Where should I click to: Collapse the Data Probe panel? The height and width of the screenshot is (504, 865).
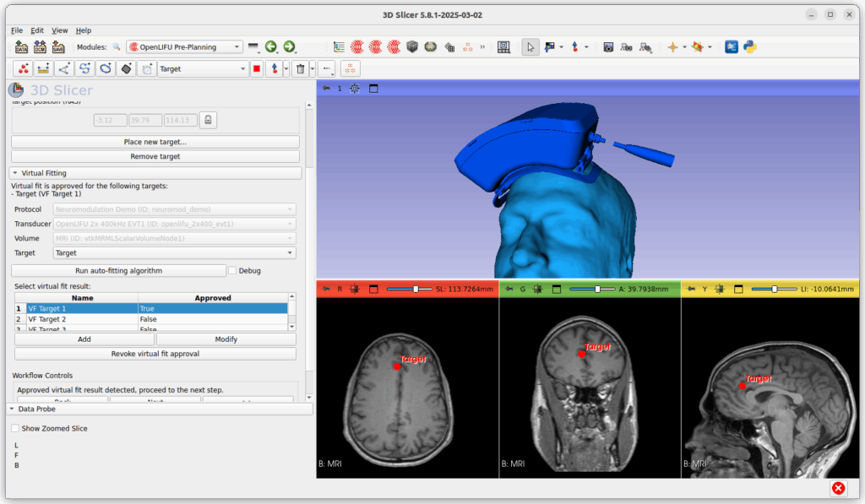(x=160, y=409)
